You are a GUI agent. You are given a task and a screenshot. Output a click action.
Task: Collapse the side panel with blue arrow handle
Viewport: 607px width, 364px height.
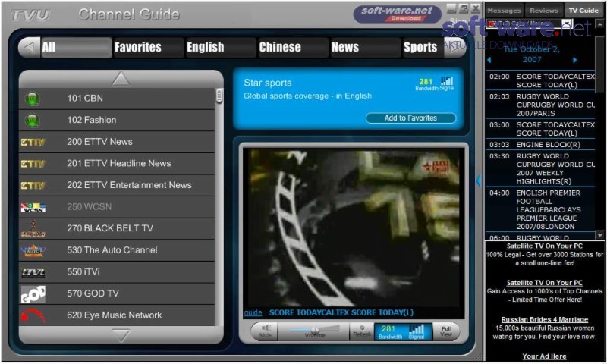coord(479,180)
